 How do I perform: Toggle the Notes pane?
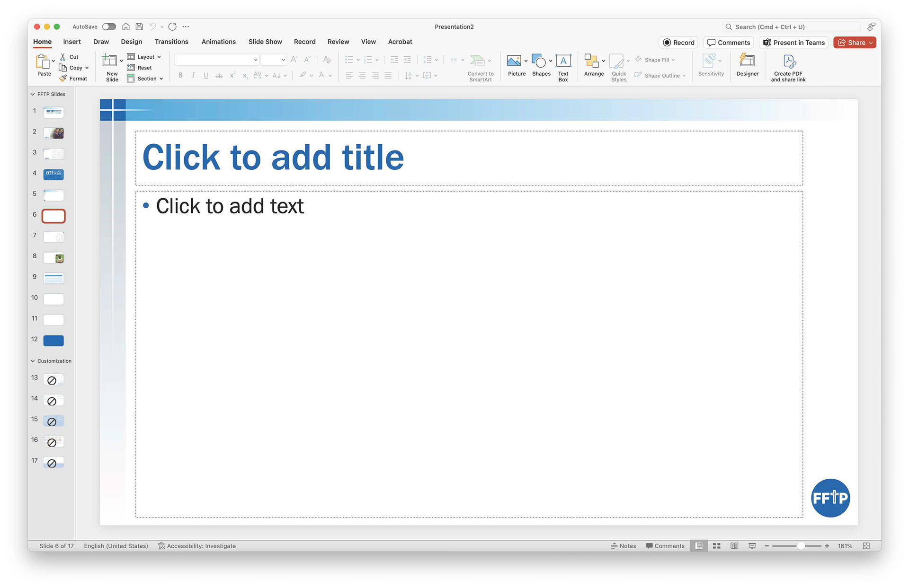(624, 546)
